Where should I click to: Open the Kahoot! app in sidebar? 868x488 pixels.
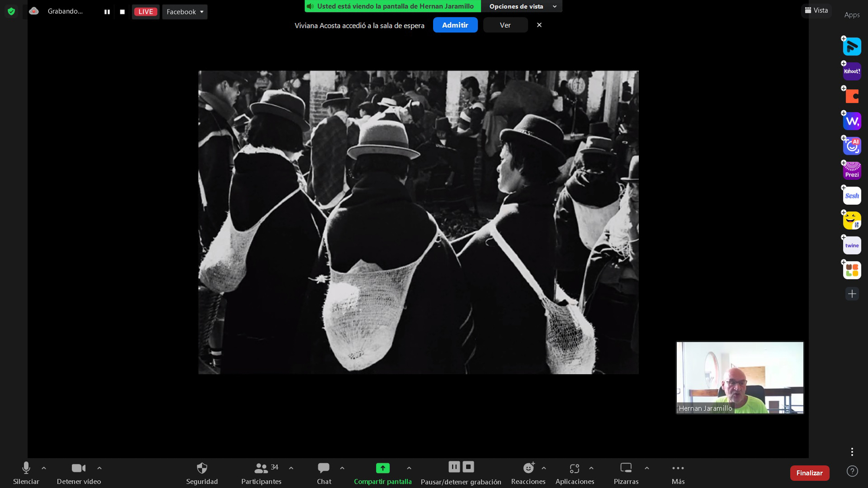click(852, 72)
